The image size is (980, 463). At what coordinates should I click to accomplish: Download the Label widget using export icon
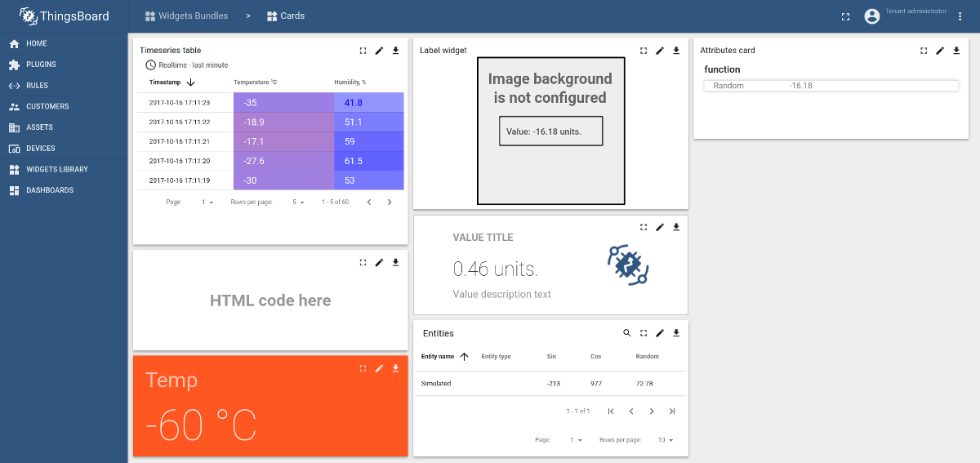676,51
